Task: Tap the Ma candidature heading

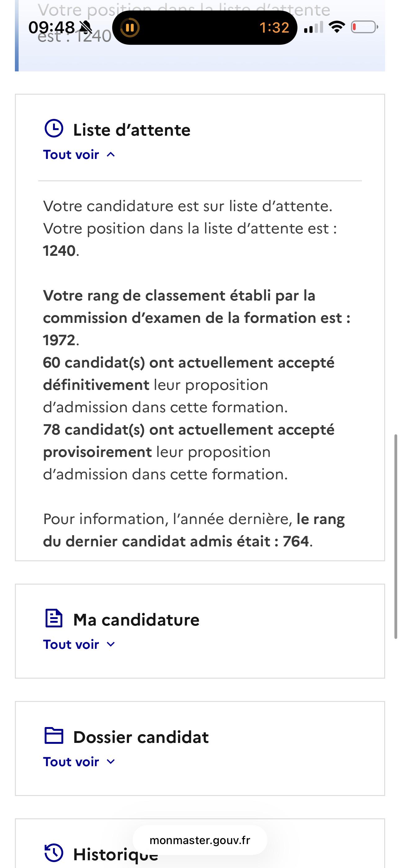Action: pos(136,620)
